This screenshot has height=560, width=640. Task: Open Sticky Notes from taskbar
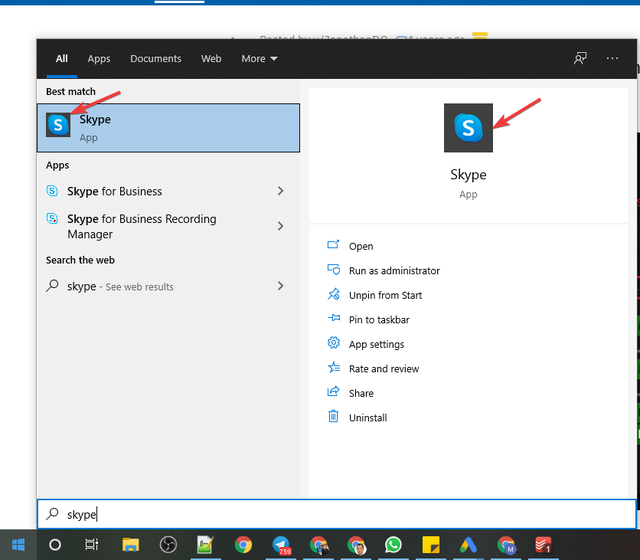[431, 544]
